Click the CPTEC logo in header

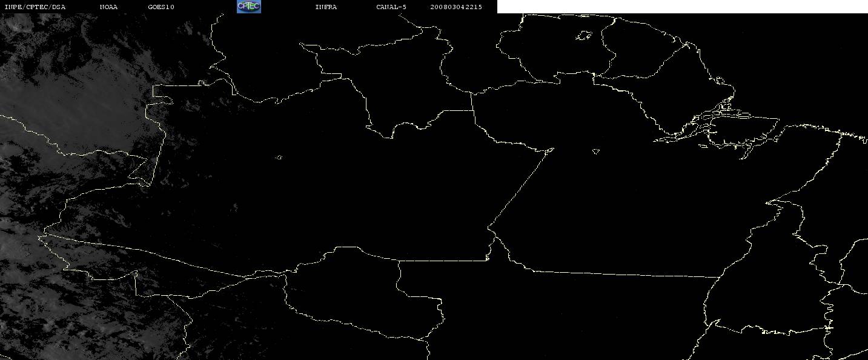(248, 7)
